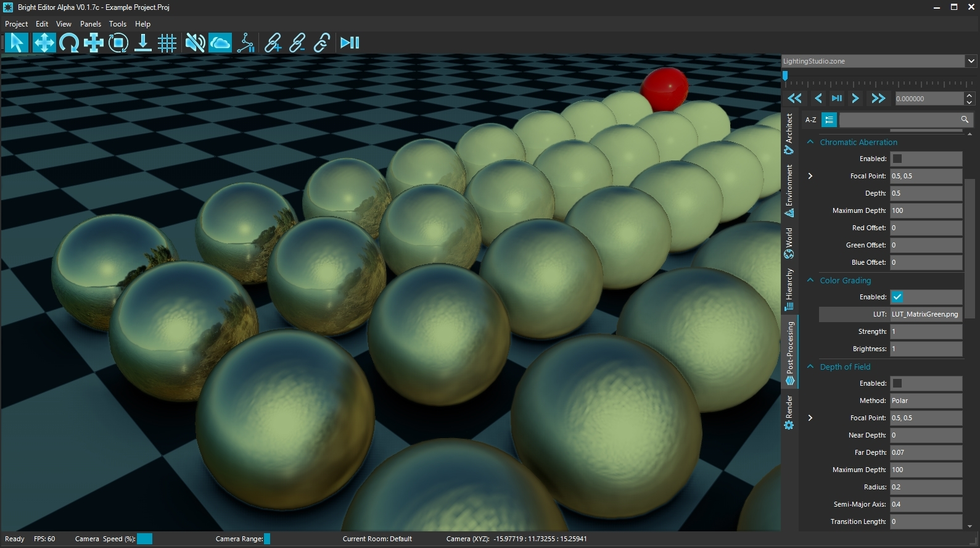This screenshot has height=548, width=980.
Task: Enable the Chromatic Aberration checkbox
Action: 897,159
